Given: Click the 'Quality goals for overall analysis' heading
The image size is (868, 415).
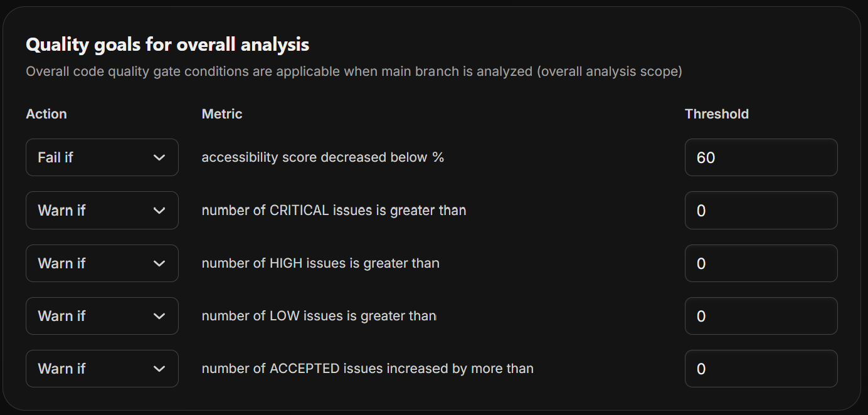Looking at the screenshot, I should [x=167, y=45].
